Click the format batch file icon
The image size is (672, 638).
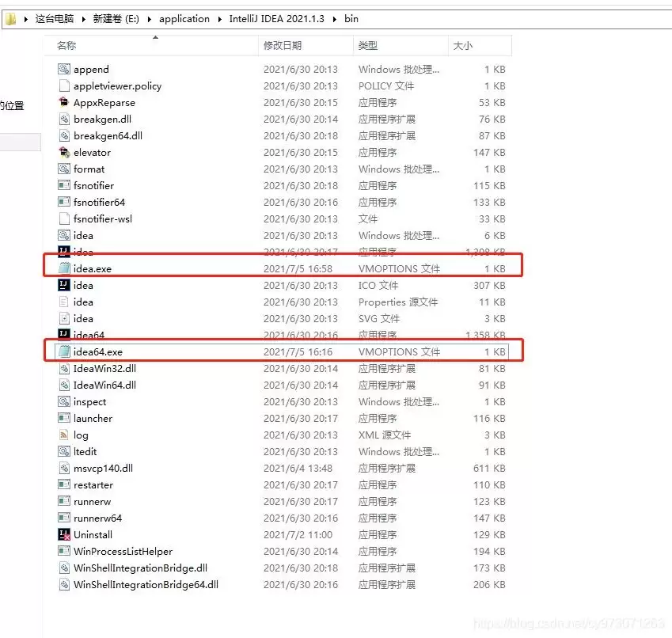[x=64, y=169]
